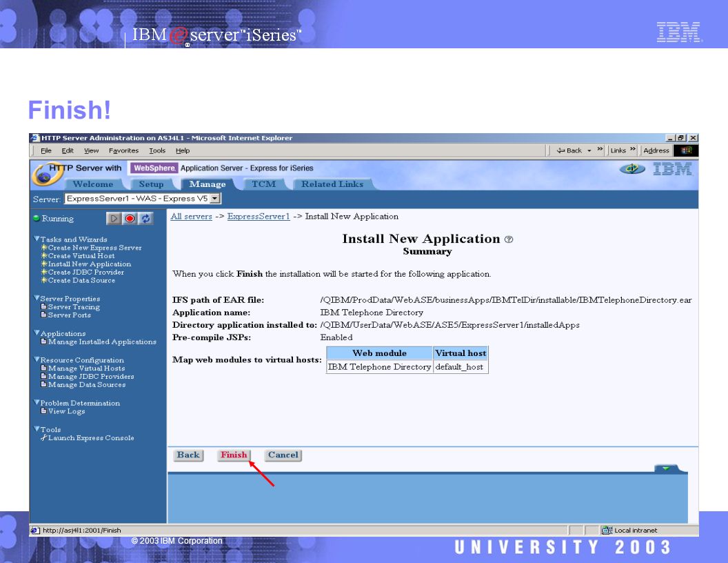This screenshot has height=563, width=728.
Task: Click the IBM logo in application header
Action: (x=673, y=169)
